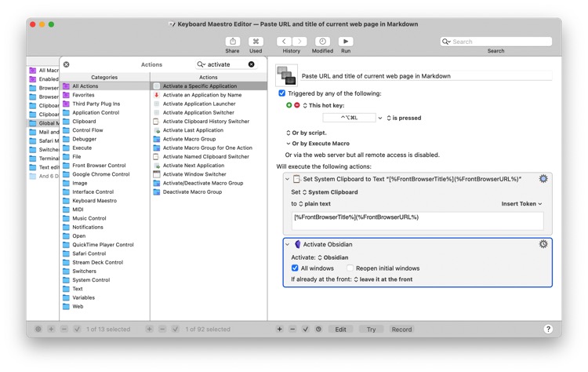Change the is pressed popup option

(x=404, y=118)
